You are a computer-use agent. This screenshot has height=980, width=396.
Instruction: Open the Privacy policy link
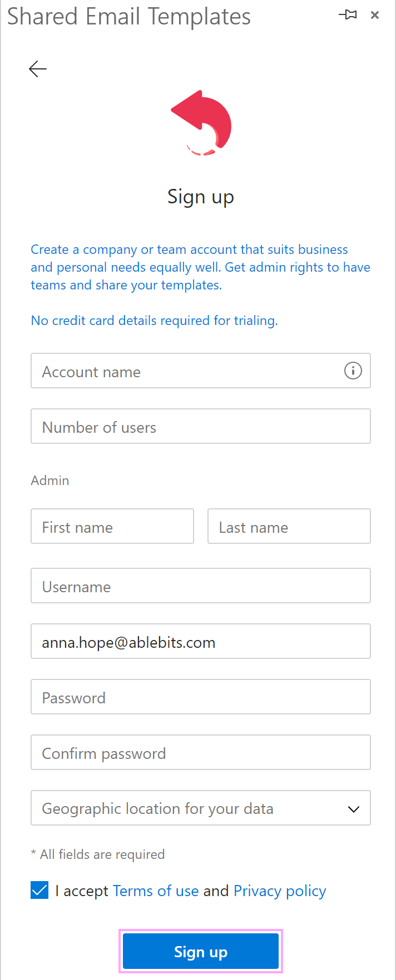pyautogui.click(x=279, y=891)
